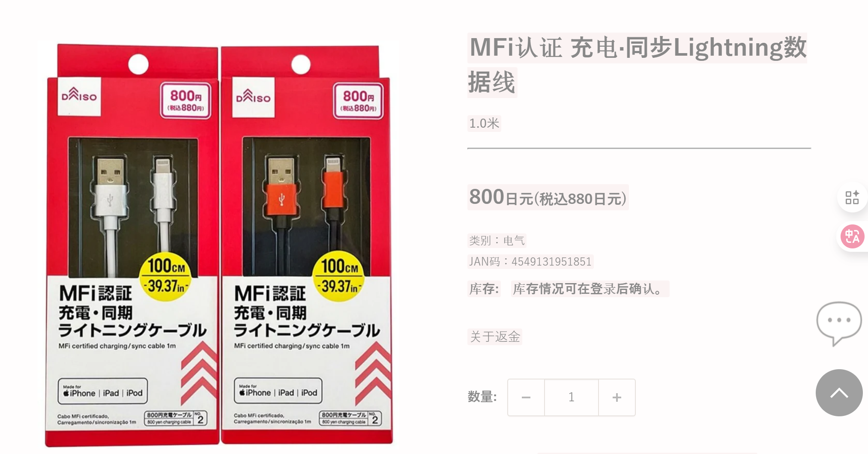Open the chat speech bubble icon

click(839, 323)
